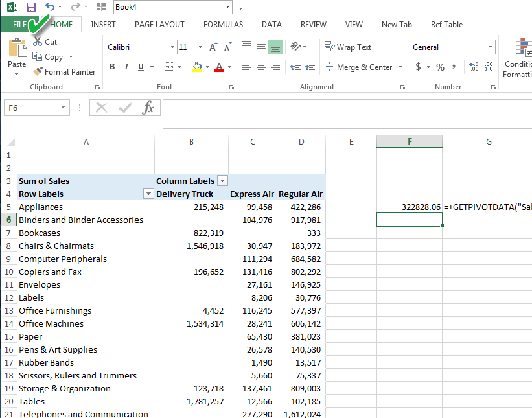Image resolution: width=532 pixels, height=418 pixels.
Task: Apply yellow fill color bucket
Action: click(197, 67)
